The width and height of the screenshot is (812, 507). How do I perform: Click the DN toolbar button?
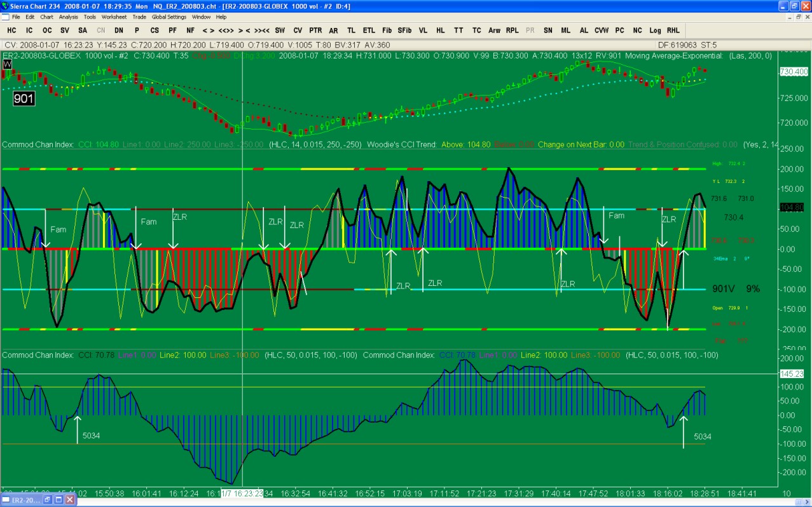pos(119,30)
